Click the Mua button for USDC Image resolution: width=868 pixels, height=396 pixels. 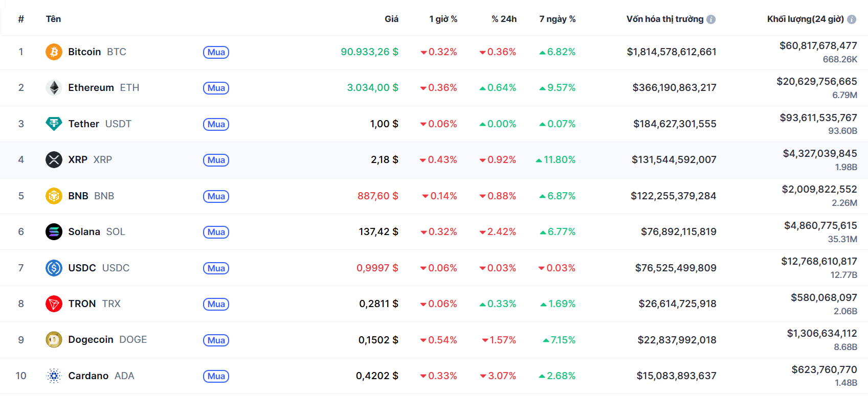pyautogui.click(x=216, y=268)
